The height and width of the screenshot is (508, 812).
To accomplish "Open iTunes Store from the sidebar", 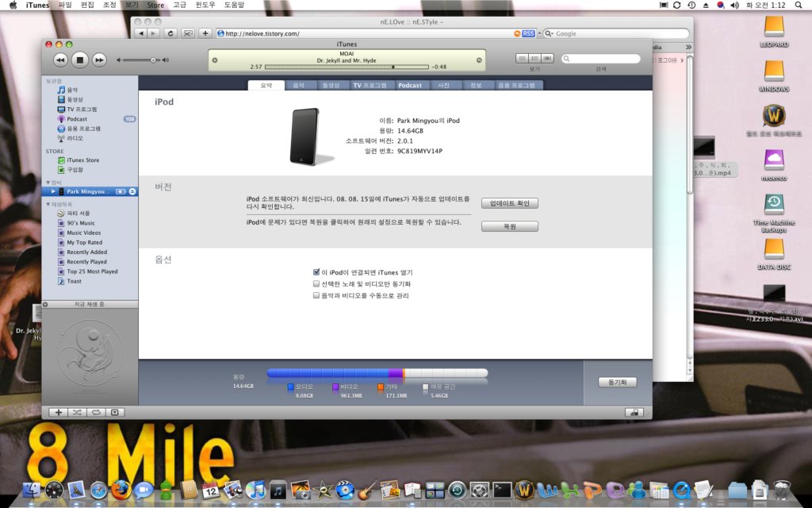I will 79,160.
